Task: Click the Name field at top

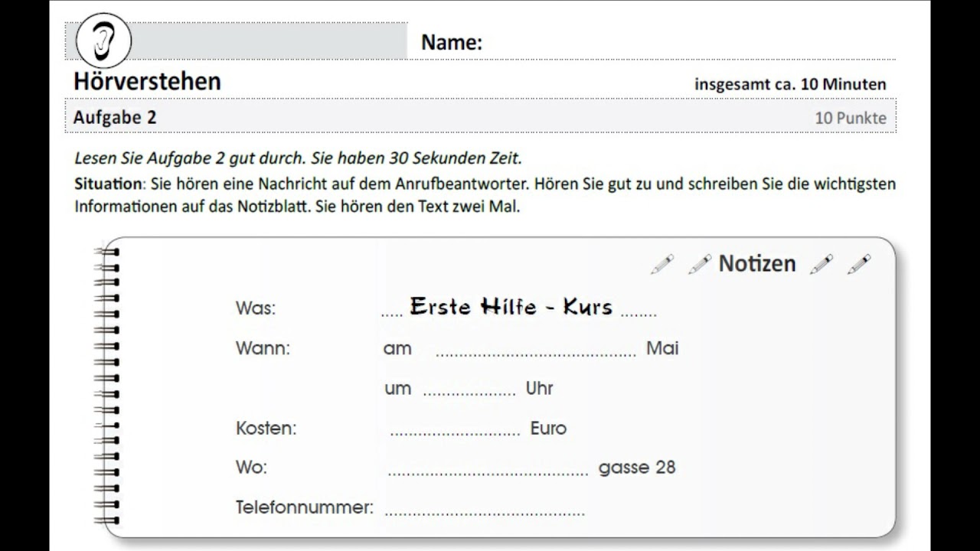Action: coord(658,43)
